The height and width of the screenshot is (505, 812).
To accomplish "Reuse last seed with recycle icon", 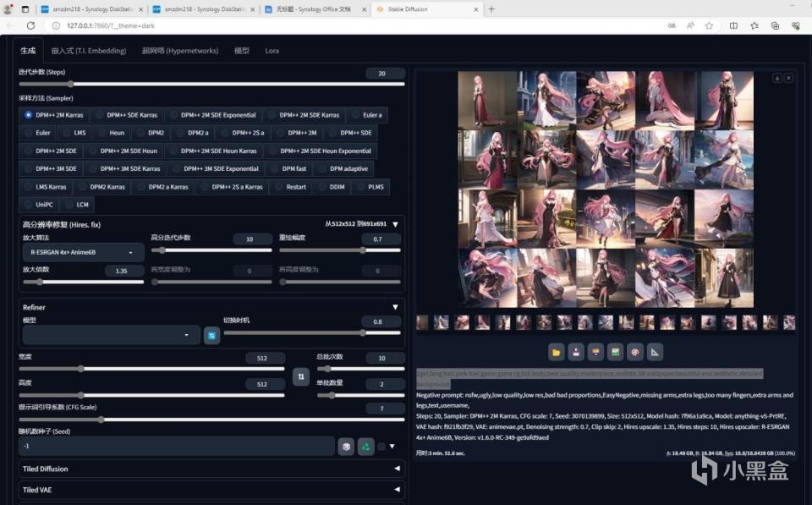I will point(365,447).
